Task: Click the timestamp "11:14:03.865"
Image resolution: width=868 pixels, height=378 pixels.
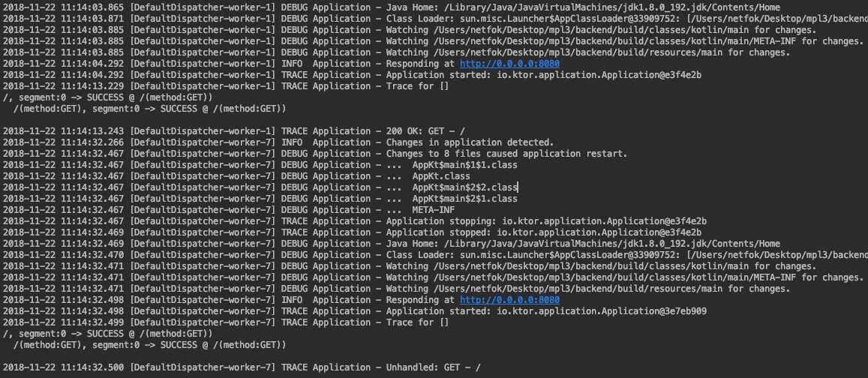Action: (x=92, y=7)
